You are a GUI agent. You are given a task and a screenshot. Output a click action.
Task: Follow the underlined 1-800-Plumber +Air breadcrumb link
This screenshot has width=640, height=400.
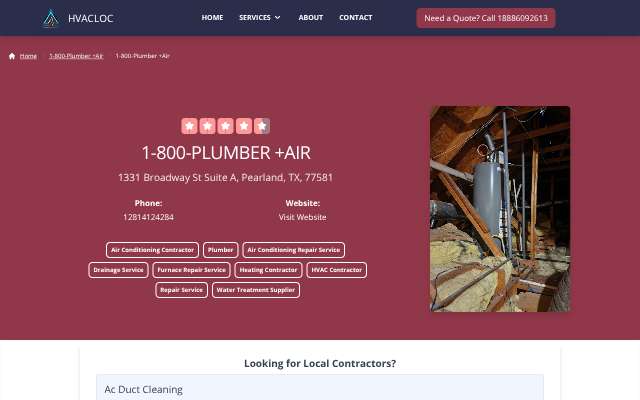[x=76, y=56]
